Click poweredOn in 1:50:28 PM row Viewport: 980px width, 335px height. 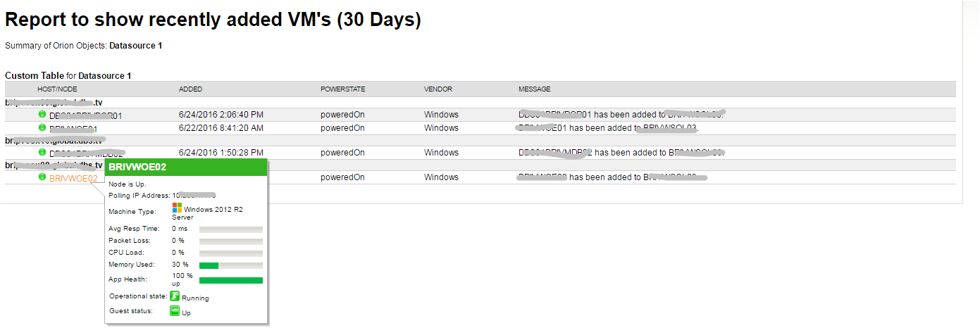342,153
